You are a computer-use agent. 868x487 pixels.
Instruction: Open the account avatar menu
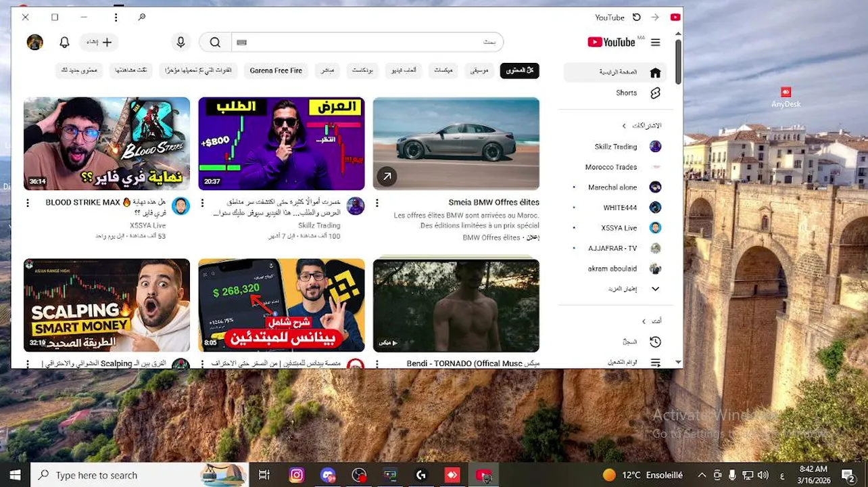pyautogui.click(x=35, y=43)
